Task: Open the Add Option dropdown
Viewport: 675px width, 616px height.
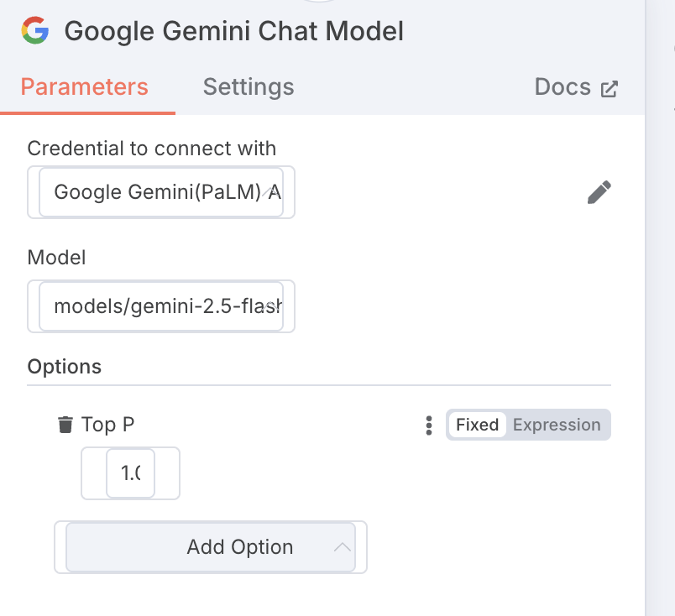Action: point(210,547)
